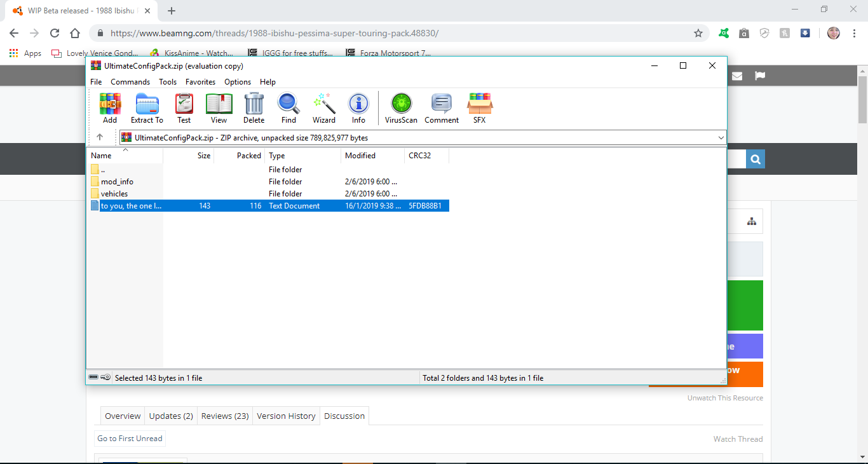Open the IGGG for free stuffs bookmark
The height and width of the screenshot is (464, 868).
pos(291,53)
